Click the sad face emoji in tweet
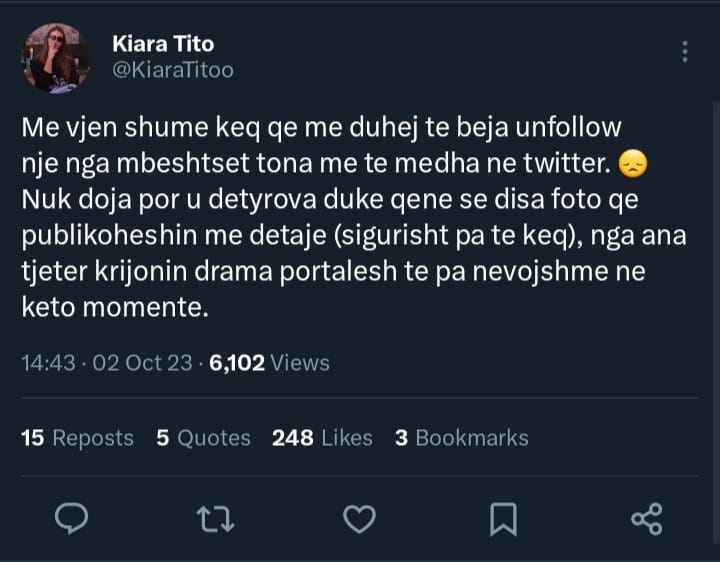This screenshot has height=562, width=720. [631, 161]
